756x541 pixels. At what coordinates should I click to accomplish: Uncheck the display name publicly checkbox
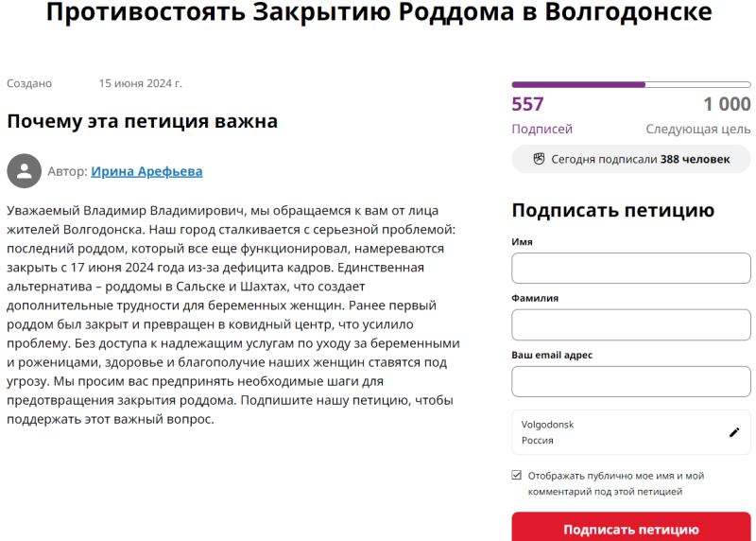click(516, 476)
